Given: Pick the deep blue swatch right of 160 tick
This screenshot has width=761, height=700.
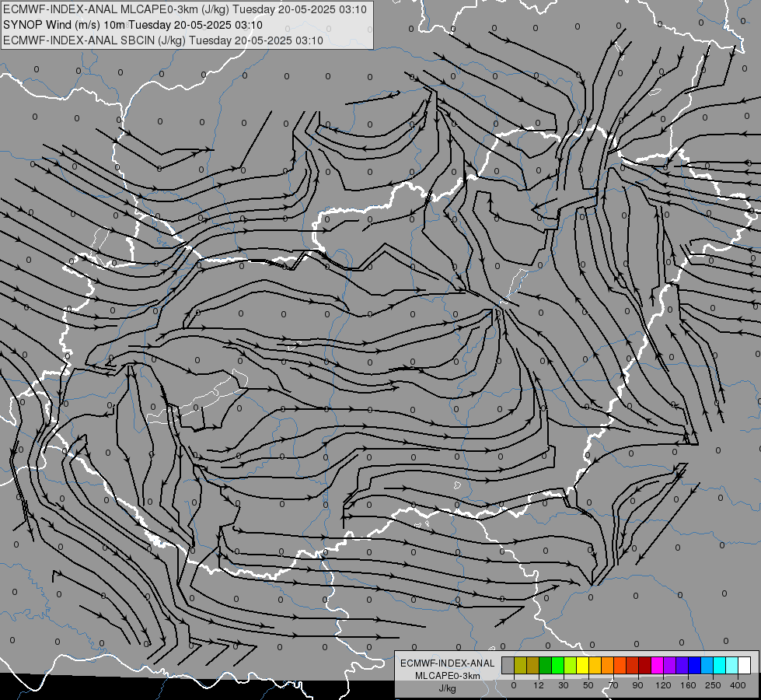Looking at the screenshot, I should point(695,665).
